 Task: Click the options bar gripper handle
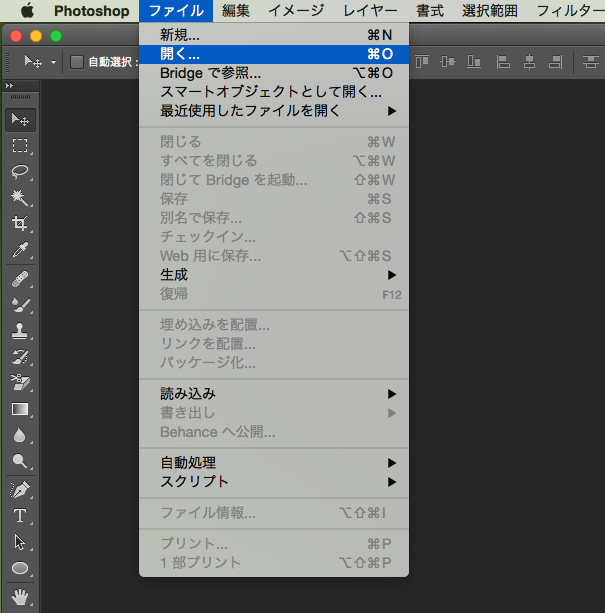[7, 62]
